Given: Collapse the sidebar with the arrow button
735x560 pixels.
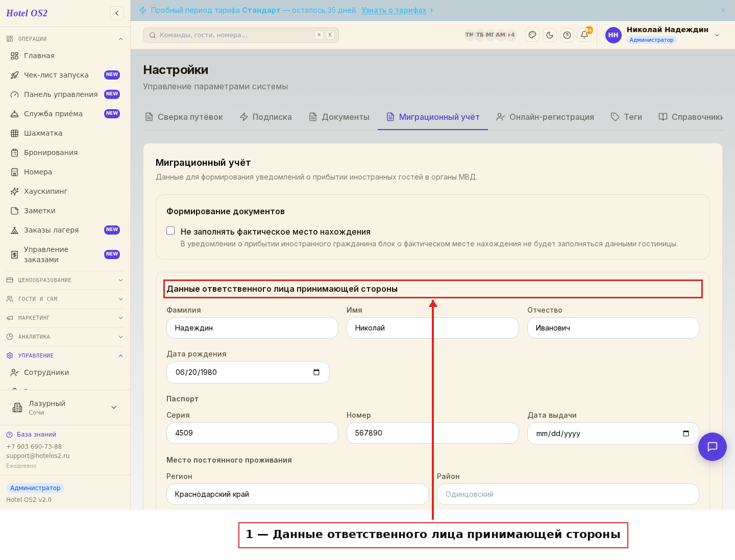Looking at the screenshot, I should point(117,13).
